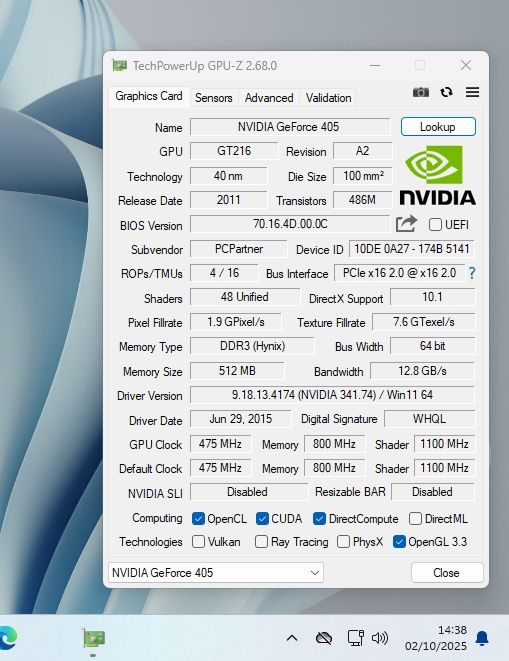The width and height of the screenshot is (509, 661).
Task: Select the Graphics Card tab
Action: coord(149,97)
